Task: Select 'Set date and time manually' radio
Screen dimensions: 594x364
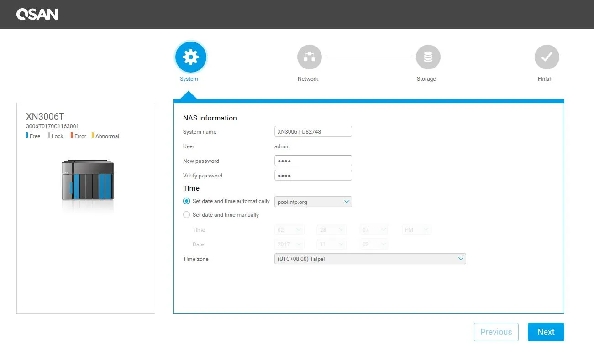Action: coord(186,215)
